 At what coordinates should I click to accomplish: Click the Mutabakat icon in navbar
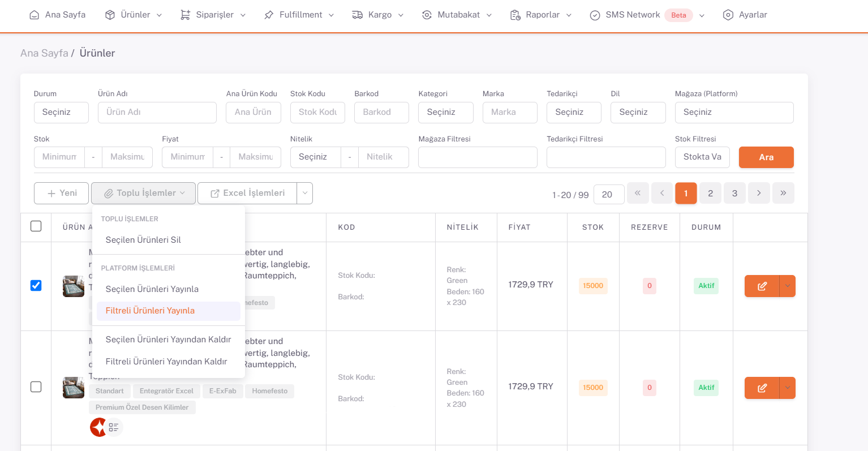click(427, 15)
